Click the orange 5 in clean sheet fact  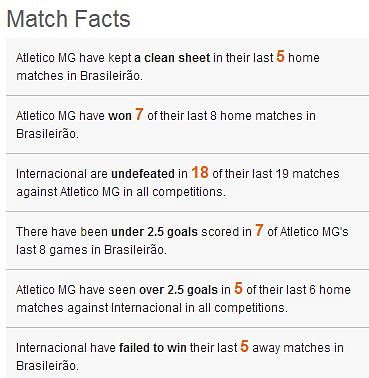tap(280, 56)
